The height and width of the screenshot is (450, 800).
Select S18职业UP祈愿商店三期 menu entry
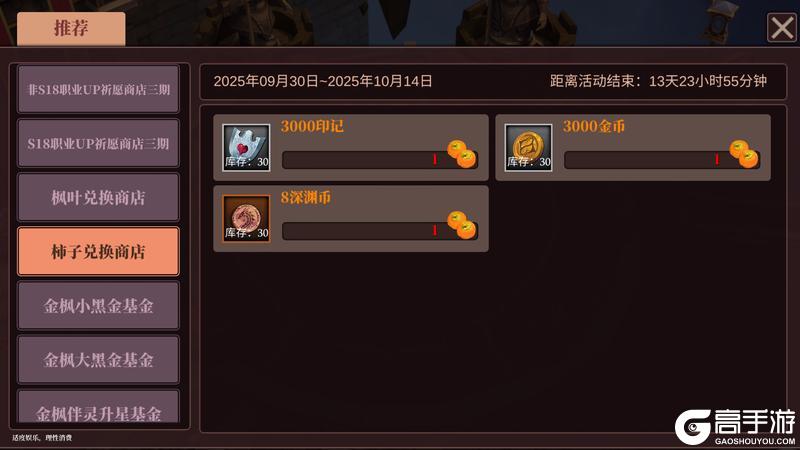pyautogui.click(x=98, y=143)
